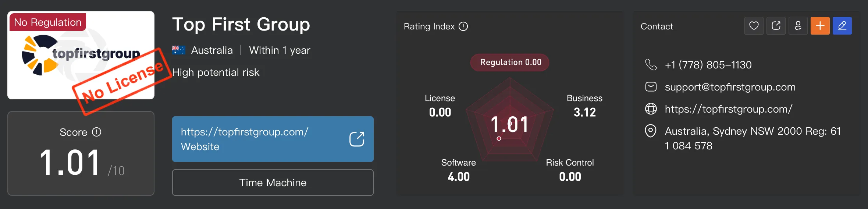Click the Regulation 0.00 pill
Image resolution: width=868 pixels, height=209 pixels.
coord(510,63)
